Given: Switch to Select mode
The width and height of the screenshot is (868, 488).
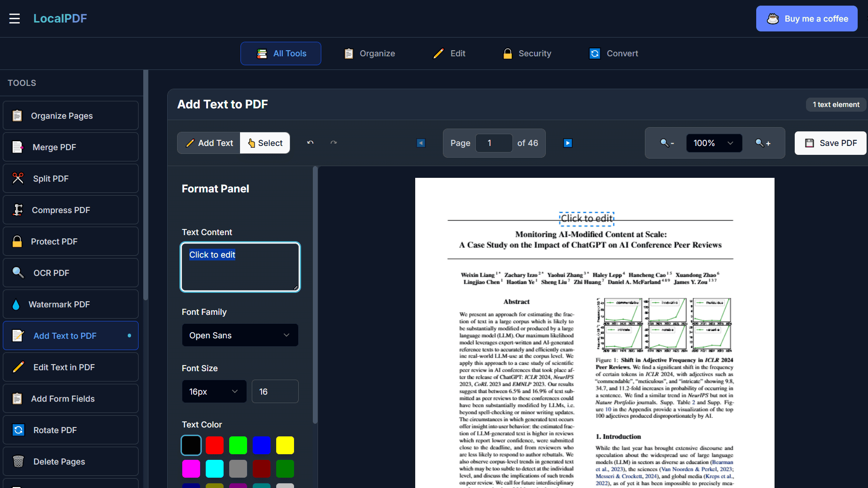Looking at the screenshot, I should tap(265, 143).
